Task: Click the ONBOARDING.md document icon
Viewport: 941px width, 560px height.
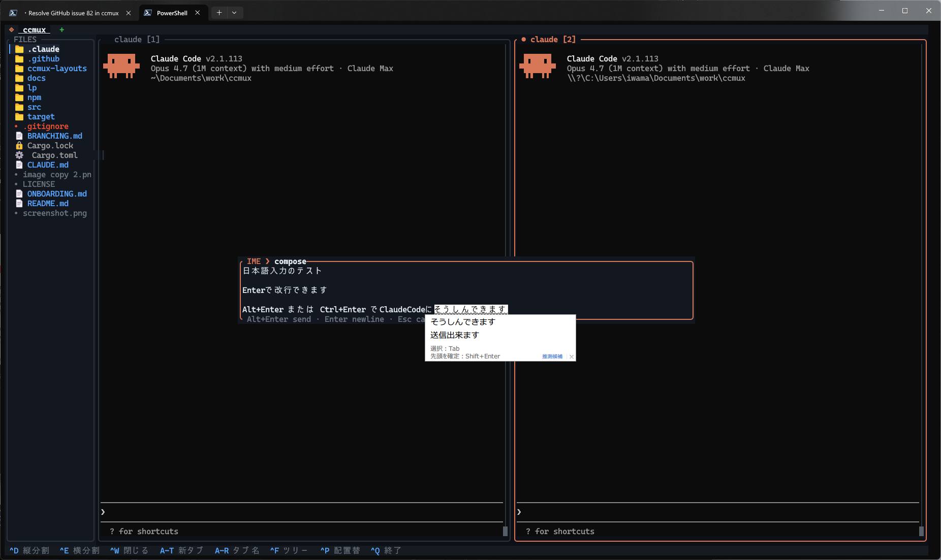Action: [x=19, y=194]
